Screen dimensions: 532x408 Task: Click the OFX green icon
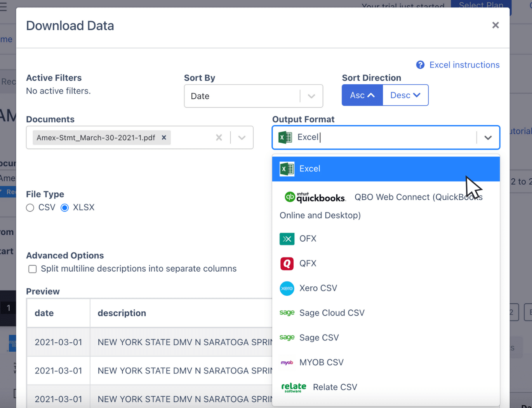click(287, 239)
